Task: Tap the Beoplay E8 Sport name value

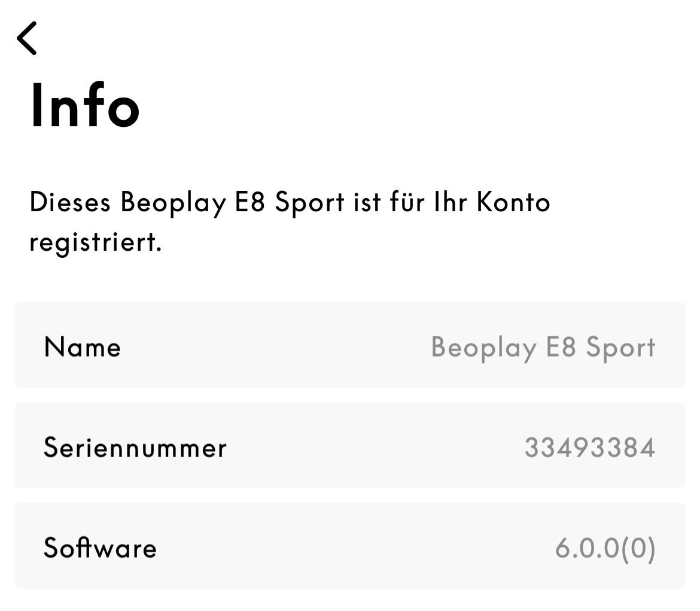Action: tap(543, 347)
